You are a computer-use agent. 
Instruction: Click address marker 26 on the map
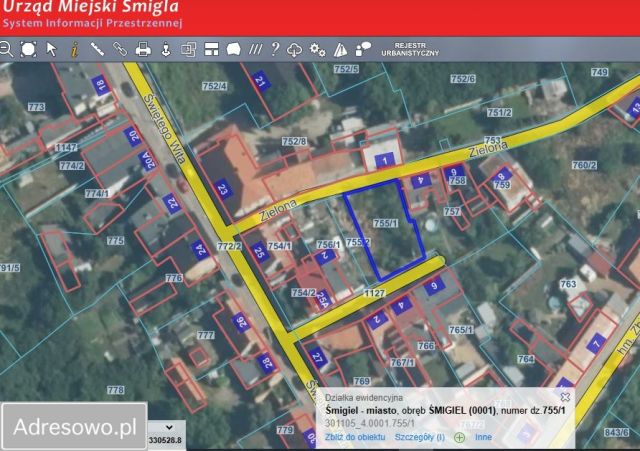pos(241,322)
